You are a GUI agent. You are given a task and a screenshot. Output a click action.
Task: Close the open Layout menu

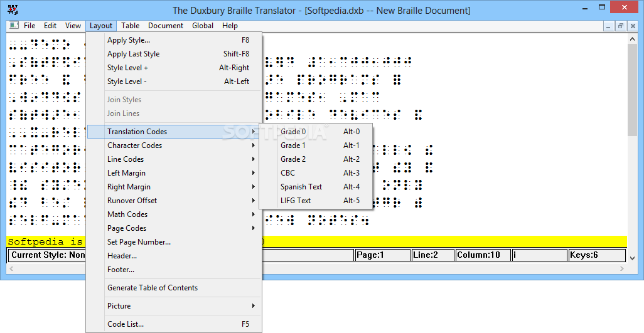[x=101, y=26]
